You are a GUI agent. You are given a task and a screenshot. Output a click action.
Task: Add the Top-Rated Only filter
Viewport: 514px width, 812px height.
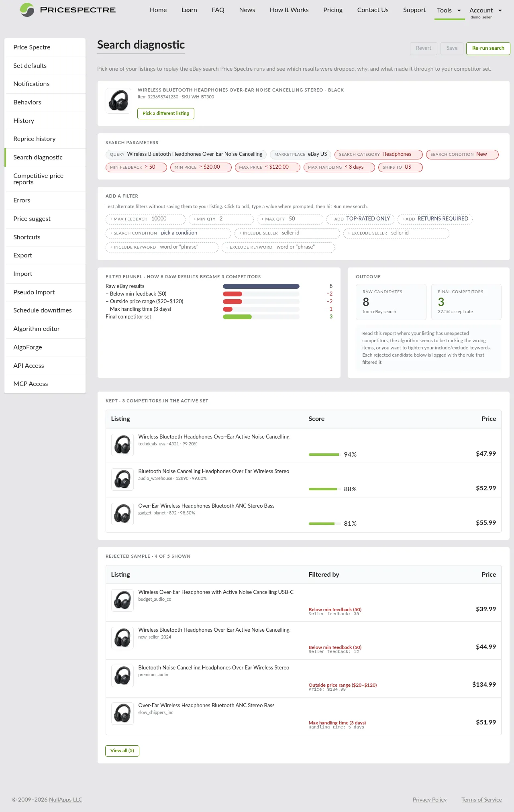click(x=360, y=219)
